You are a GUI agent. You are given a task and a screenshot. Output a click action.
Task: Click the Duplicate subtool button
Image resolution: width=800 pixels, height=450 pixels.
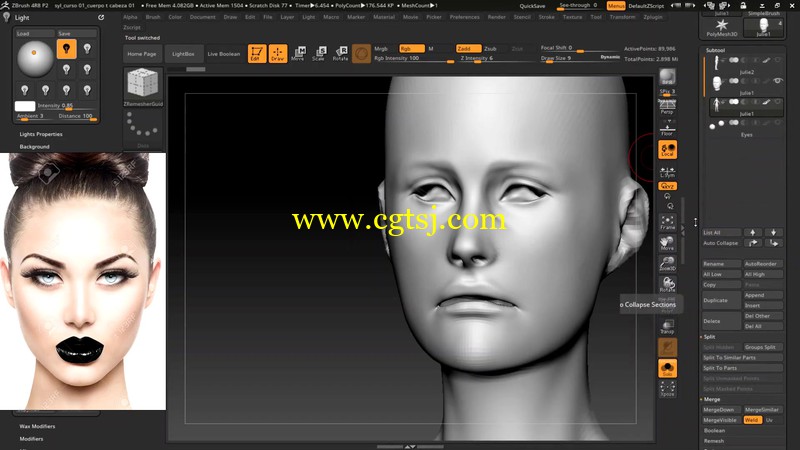[721, 300]
